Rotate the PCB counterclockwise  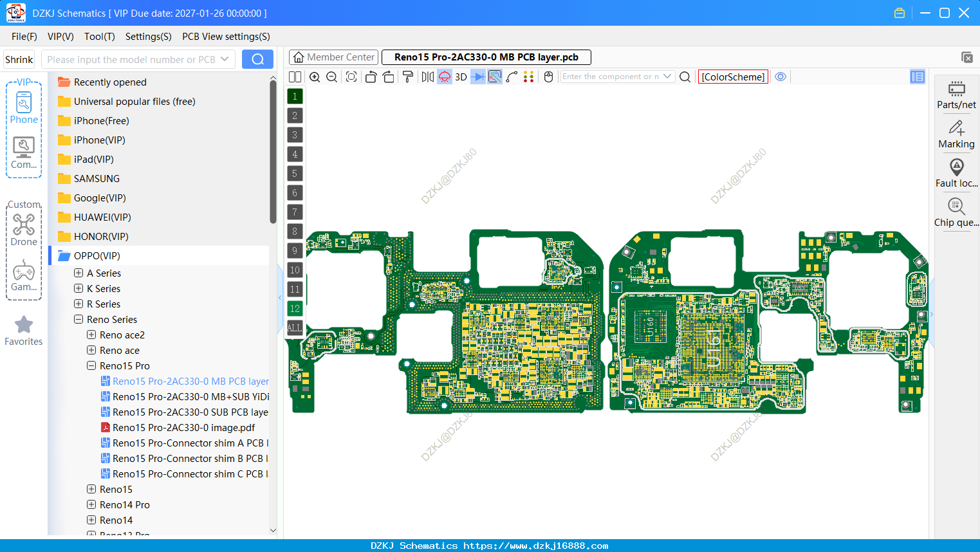click(371, 77)
